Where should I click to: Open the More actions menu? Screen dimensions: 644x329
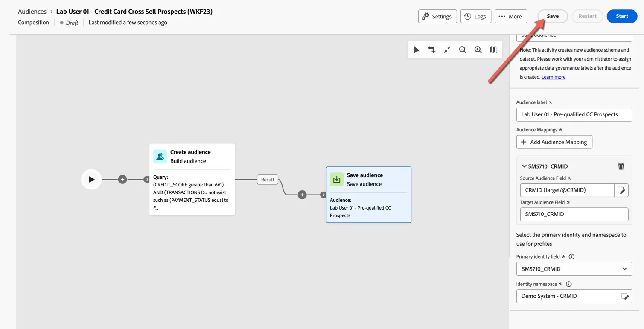click(511, 16)
